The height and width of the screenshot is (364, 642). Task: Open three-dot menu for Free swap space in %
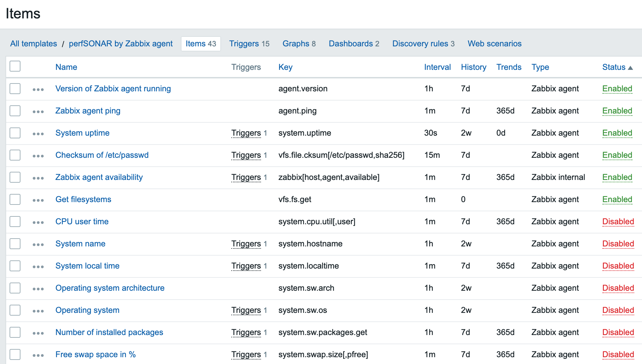pos(38,355)
